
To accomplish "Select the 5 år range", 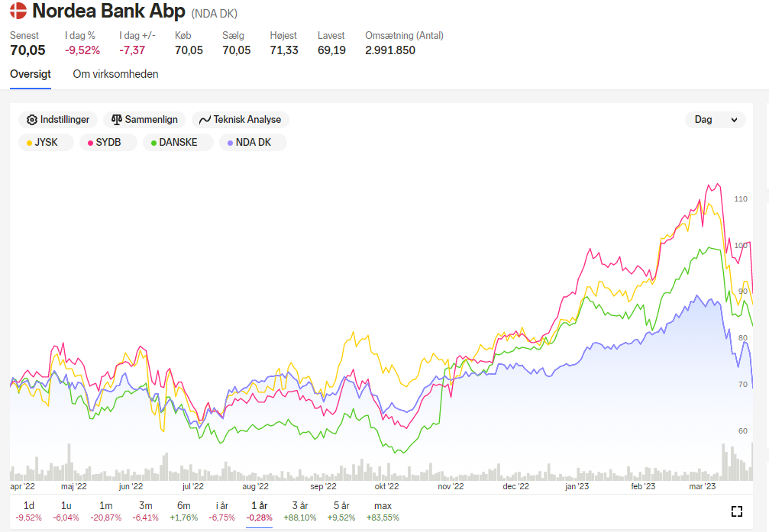I will pyautogui.click(x=341, y=511).
